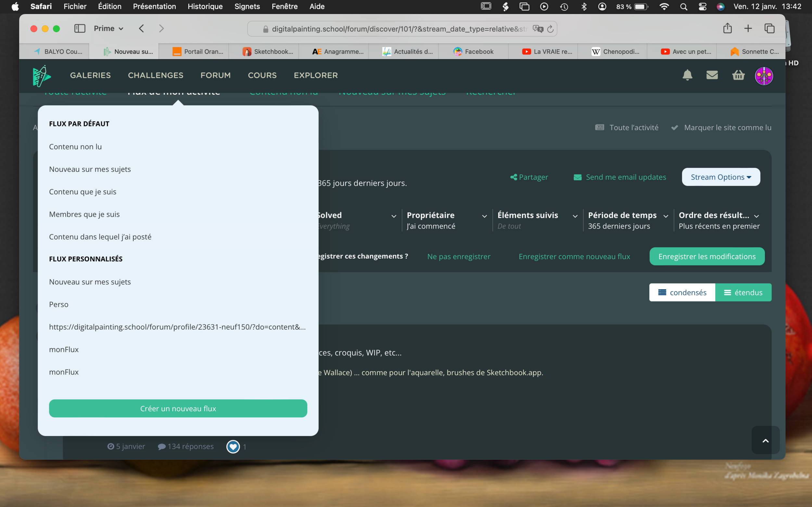Viewport: 812px width, 507px height.
Task: Open the messages envelope icon
Action: [x=712, y=75]
